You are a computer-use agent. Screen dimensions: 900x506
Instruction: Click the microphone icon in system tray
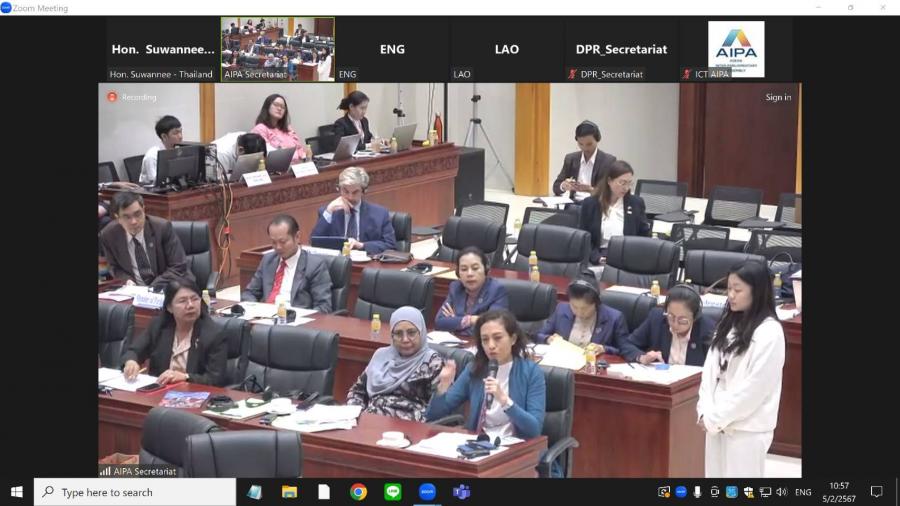697,492
